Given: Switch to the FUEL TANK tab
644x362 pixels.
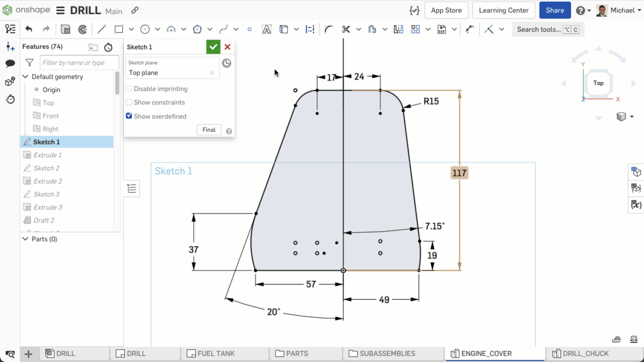Looking at the screenshot, I should pyautogui.click(x=216, y=354).
